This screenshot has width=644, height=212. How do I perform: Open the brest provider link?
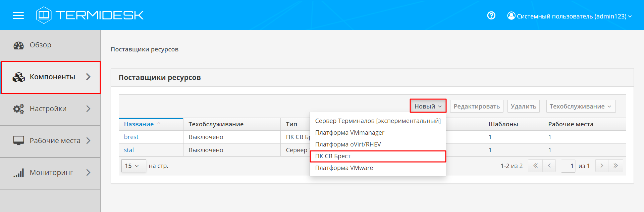click(131, 137)
